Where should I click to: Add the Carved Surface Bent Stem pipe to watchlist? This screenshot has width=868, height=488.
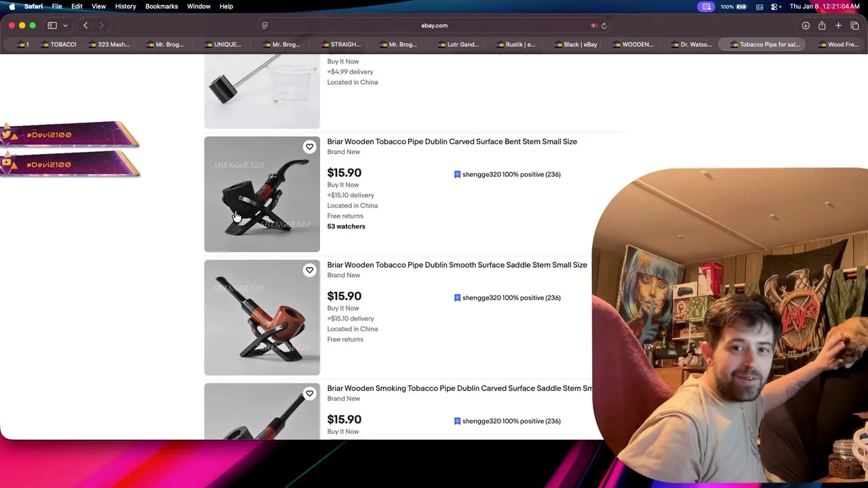[x=309, y=147]
